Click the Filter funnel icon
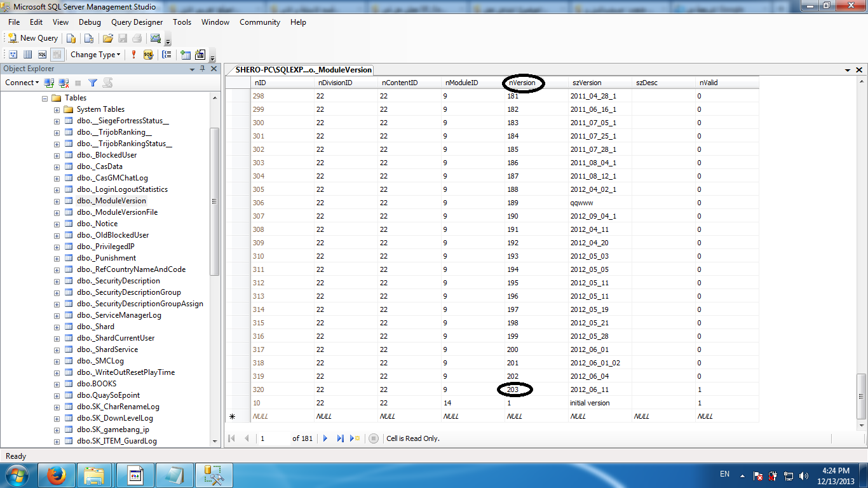The width and height of the screenshot is (868, 488). click(93, 83)
